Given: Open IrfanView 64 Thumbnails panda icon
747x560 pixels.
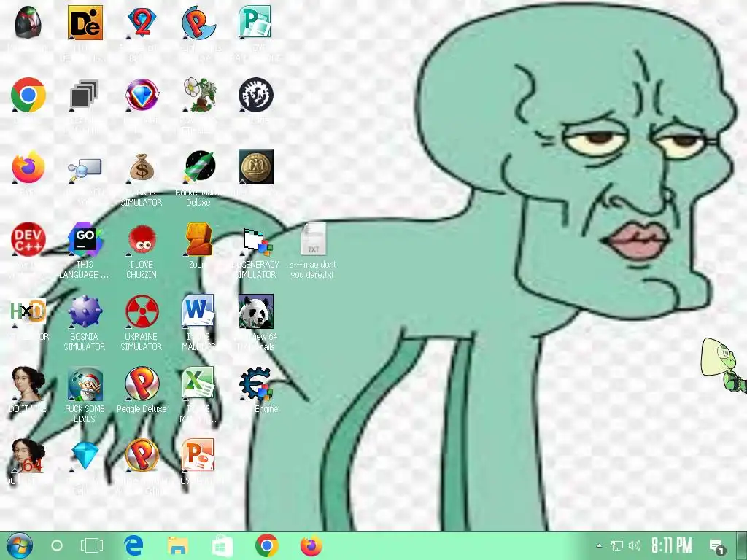Looking at the screenshot, I should [x=256, y=312].
